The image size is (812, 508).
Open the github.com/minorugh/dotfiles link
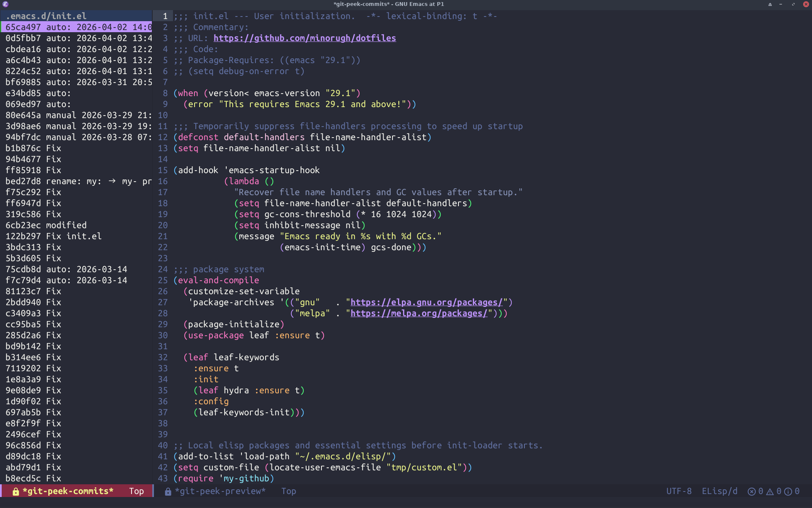coord(304,38)
